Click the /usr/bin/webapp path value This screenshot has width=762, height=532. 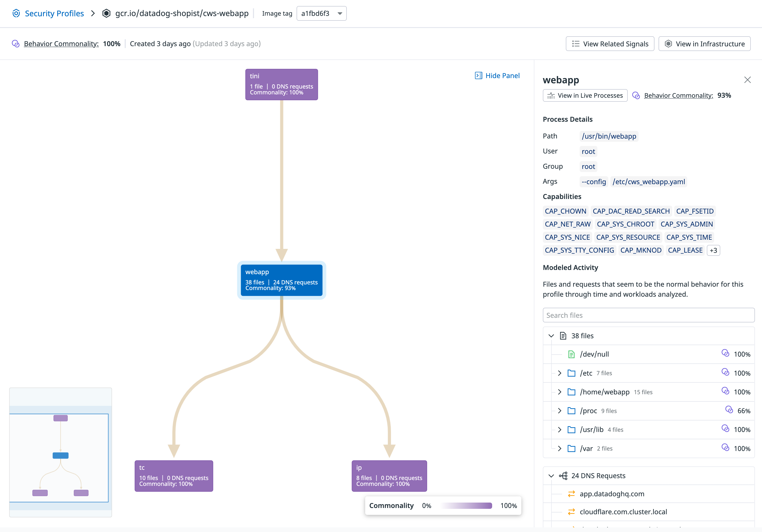609,136
